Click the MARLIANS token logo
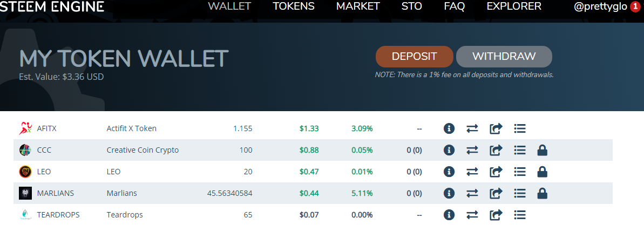This screenshot has width=644, height=225. coord(25,193)
